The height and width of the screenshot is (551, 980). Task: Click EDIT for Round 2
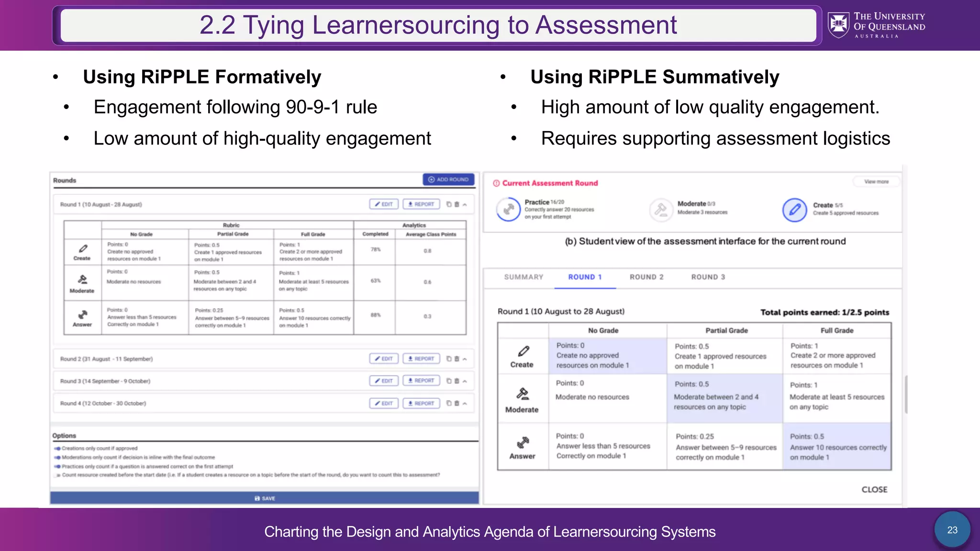tap(384, 359)
